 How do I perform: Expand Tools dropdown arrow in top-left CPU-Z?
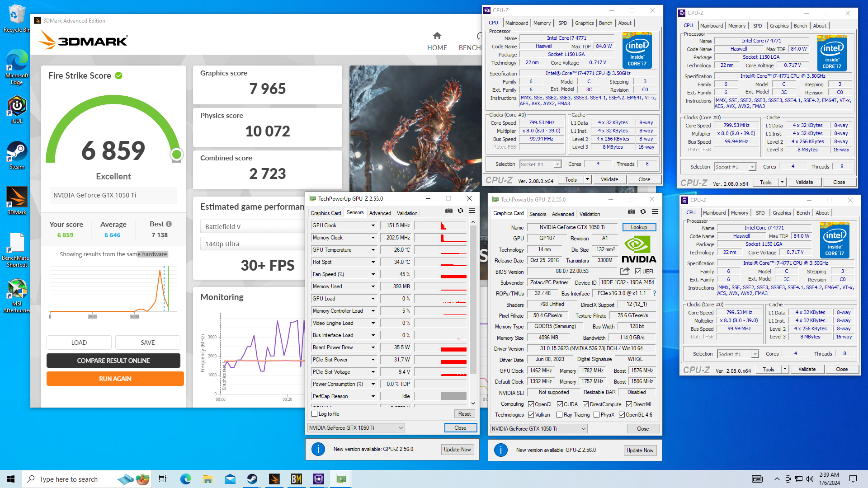[x=587, y=179]
